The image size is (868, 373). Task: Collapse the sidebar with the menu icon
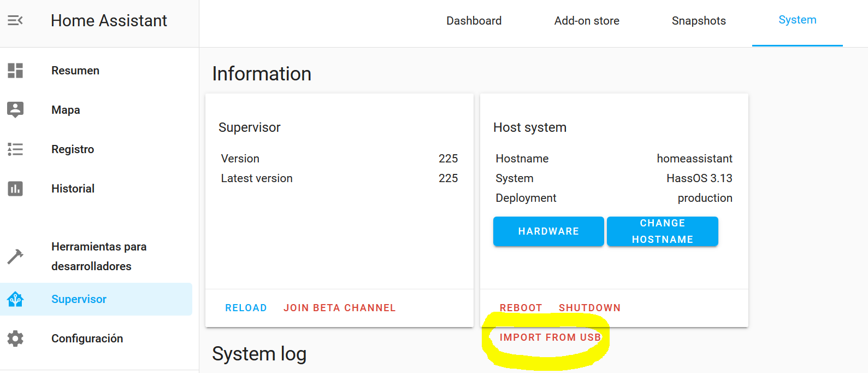(15, 21)
